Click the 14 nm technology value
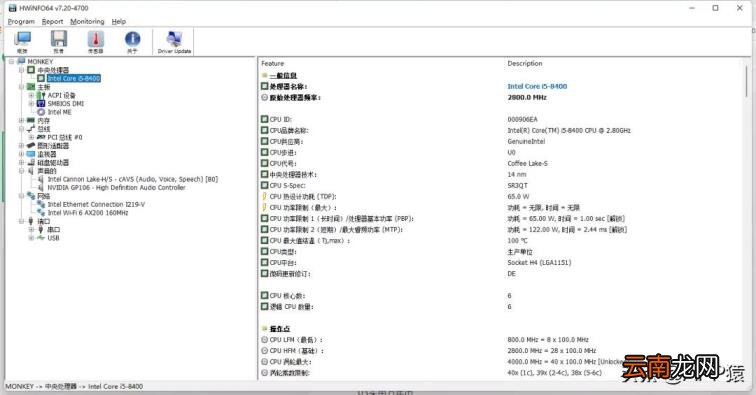 click(516, 174)
